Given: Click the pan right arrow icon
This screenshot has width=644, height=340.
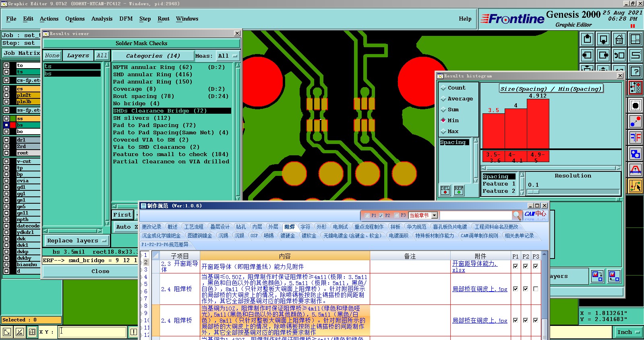Looking at the screenshot, I should 603,55.
